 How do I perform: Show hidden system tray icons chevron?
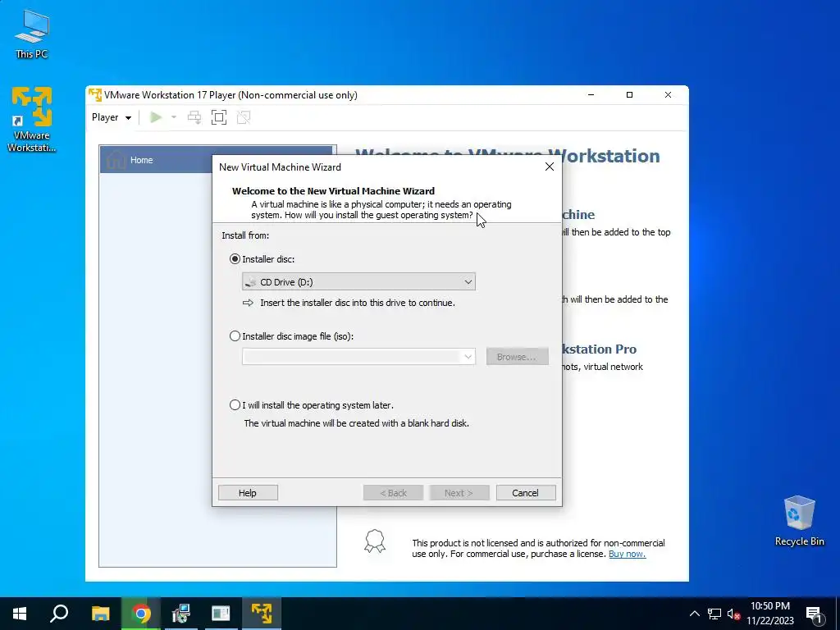pos(694,614)
